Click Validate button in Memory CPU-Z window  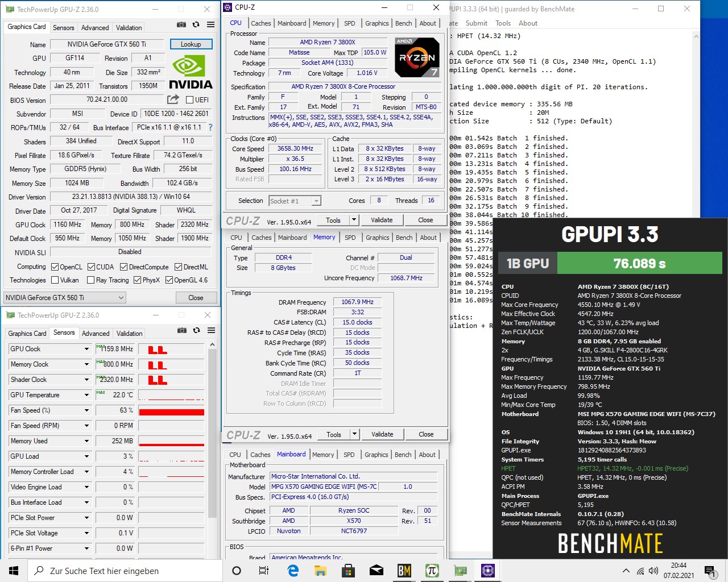382,434
